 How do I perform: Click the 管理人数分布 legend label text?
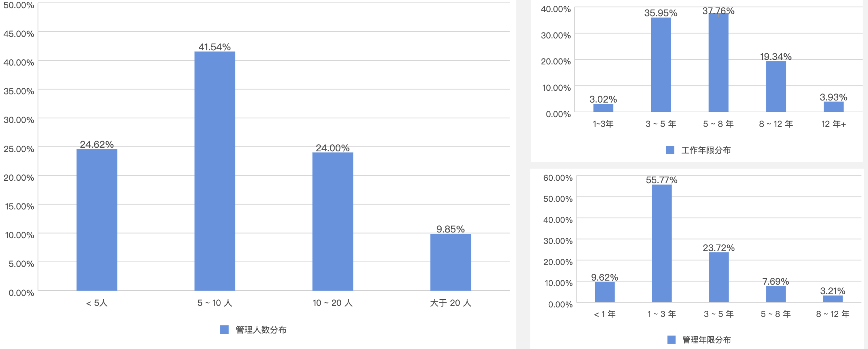[x=261, y=330]
